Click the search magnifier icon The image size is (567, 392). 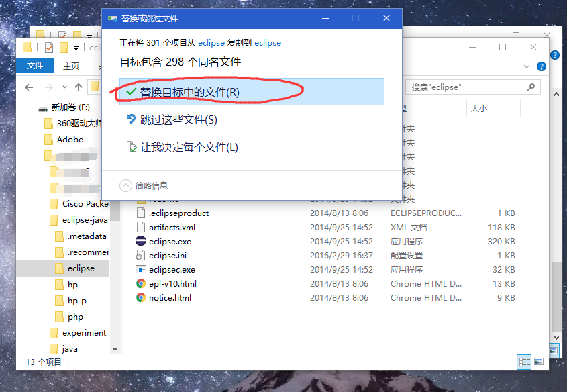click(x=531, y=87)
